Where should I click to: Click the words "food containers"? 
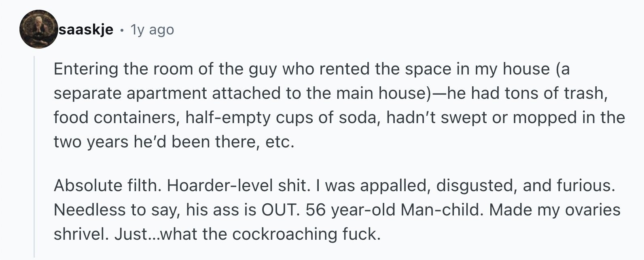[117, 118]
